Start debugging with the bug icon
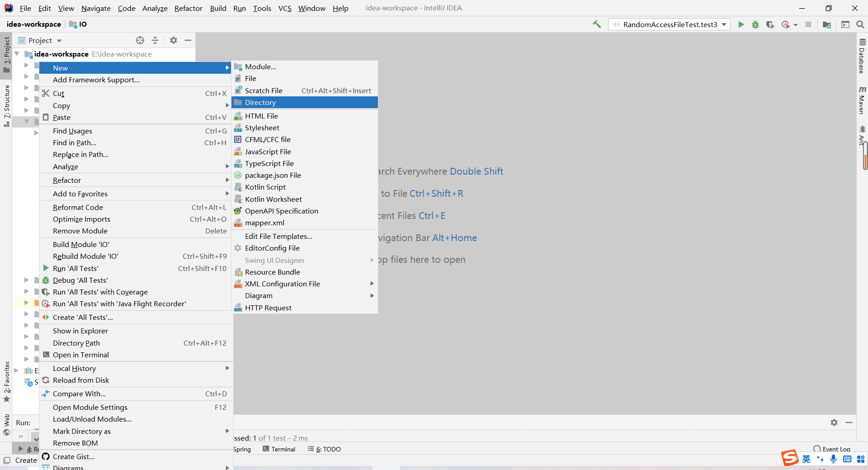 pyautogui.click(x=755, y=24)
